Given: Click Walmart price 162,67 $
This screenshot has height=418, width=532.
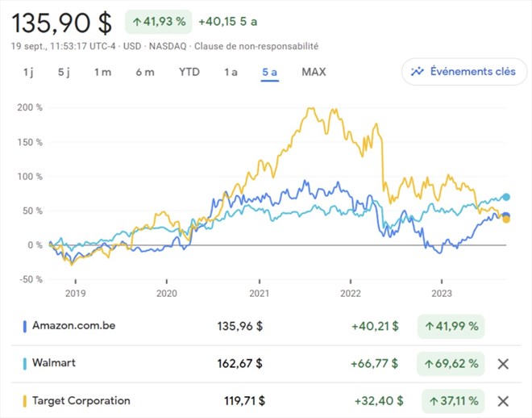Looking at the screenshot, I should [x=240, y=364].
